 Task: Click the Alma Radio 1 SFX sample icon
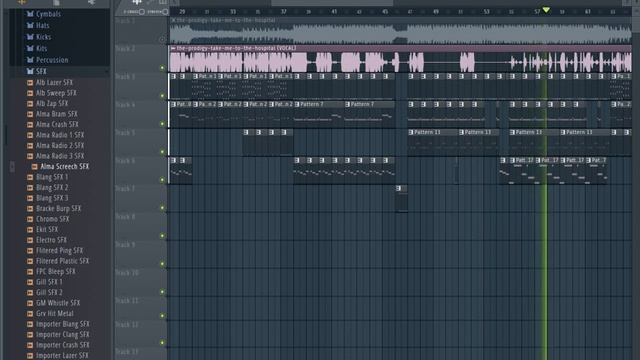coord(30,135)
